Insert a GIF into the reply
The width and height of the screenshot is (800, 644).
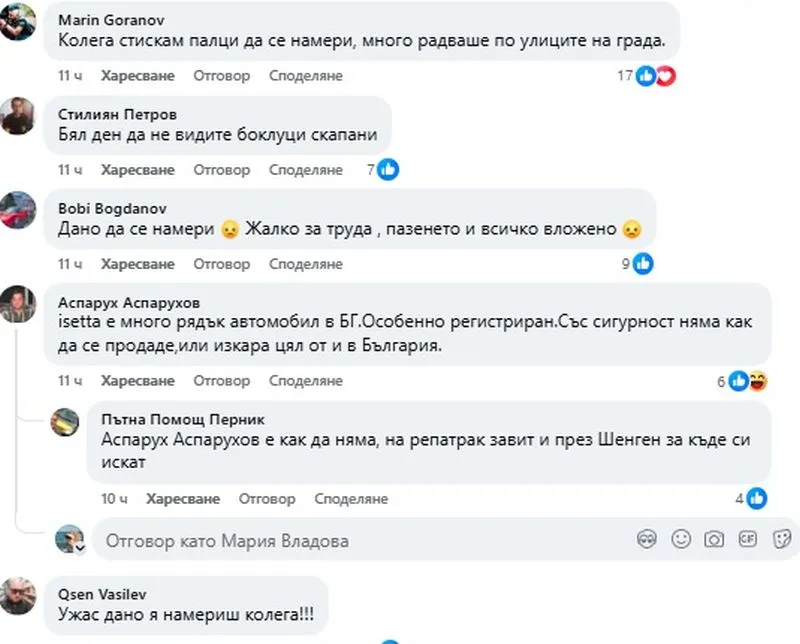point(746,540)
